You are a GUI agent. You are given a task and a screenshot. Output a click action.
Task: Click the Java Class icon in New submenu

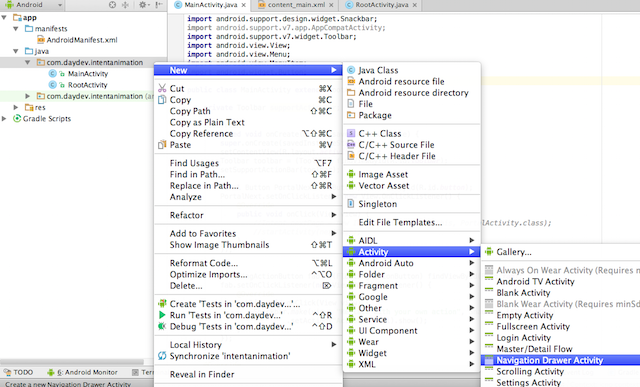[351, 70]
